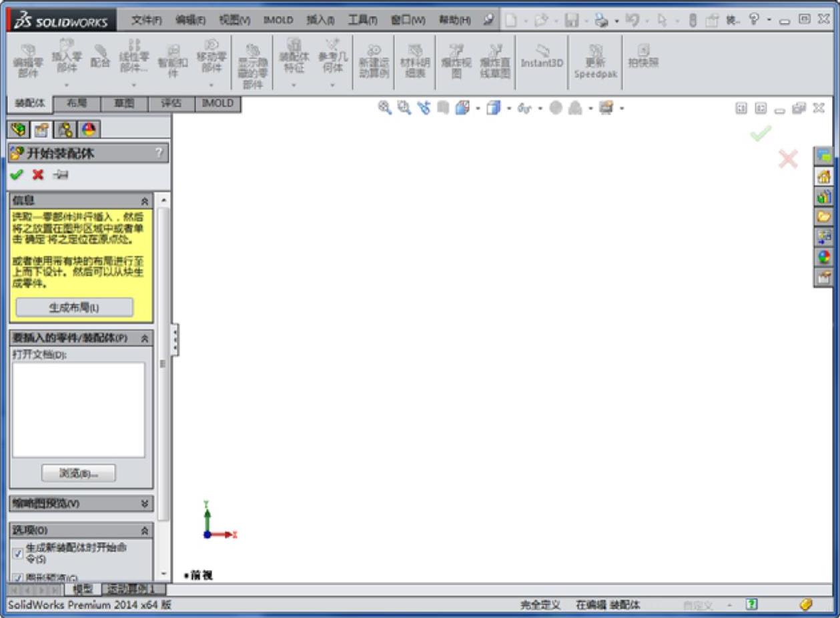Expand the 插入零部件 dropdown arrow
This screenshot has height=618, width=840.
coord(66,85)
